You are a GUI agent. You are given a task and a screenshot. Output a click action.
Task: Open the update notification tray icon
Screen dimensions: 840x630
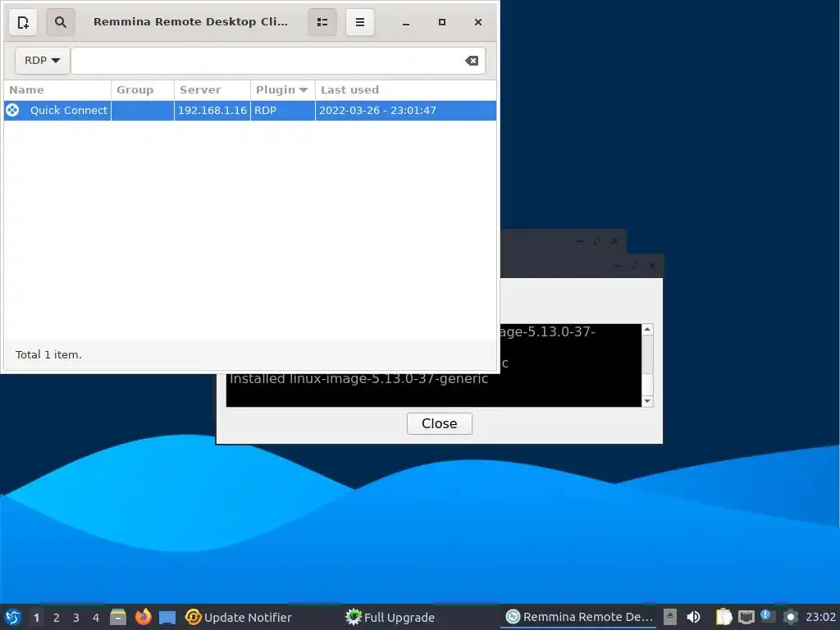pyautogui.click(x=768, y=617)
